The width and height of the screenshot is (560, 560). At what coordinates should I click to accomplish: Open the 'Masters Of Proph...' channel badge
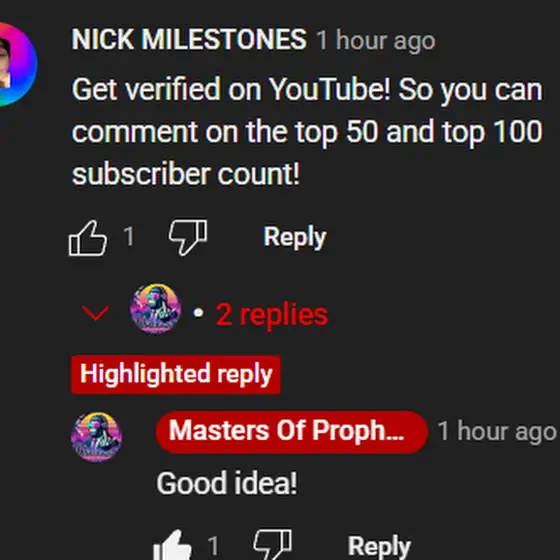[292, 432]
